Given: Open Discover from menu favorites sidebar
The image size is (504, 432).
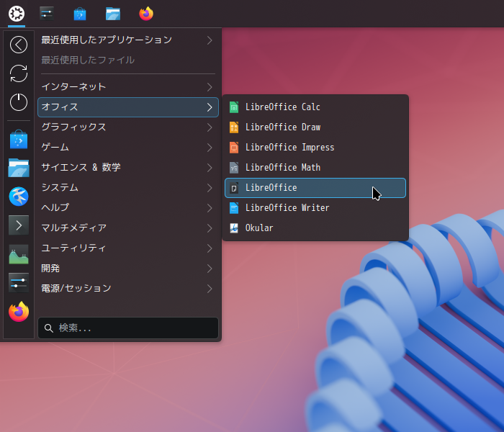Looking at the screenshot, I should (x=19, y=139).
